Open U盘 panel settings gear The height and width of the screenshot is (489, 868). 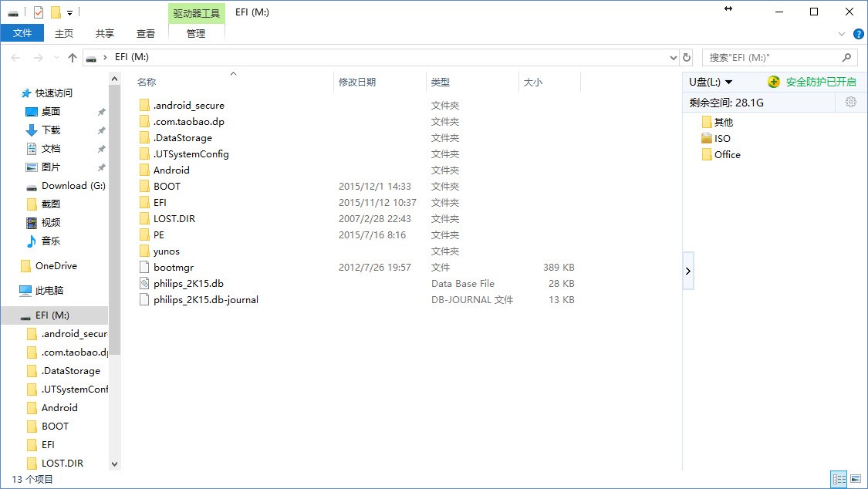click(851, 102)
